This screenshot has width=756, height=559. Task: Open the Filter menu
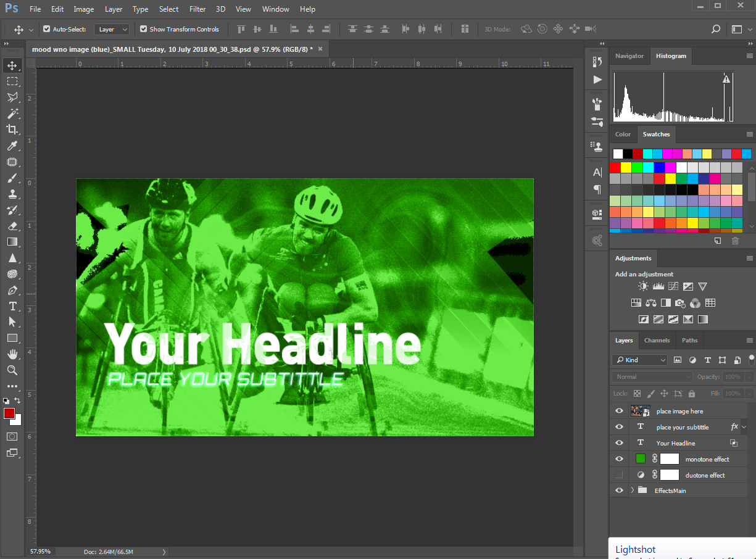click(197, 9)
